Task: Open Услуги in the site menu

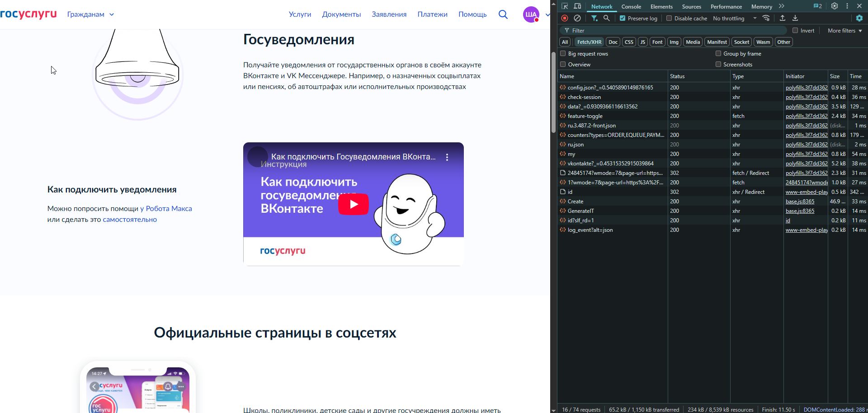Action: pos(300,14)
